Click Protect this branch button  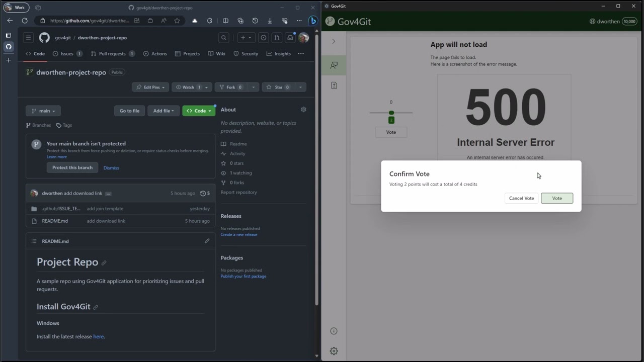pyautogui.click(x=72, y=167)
